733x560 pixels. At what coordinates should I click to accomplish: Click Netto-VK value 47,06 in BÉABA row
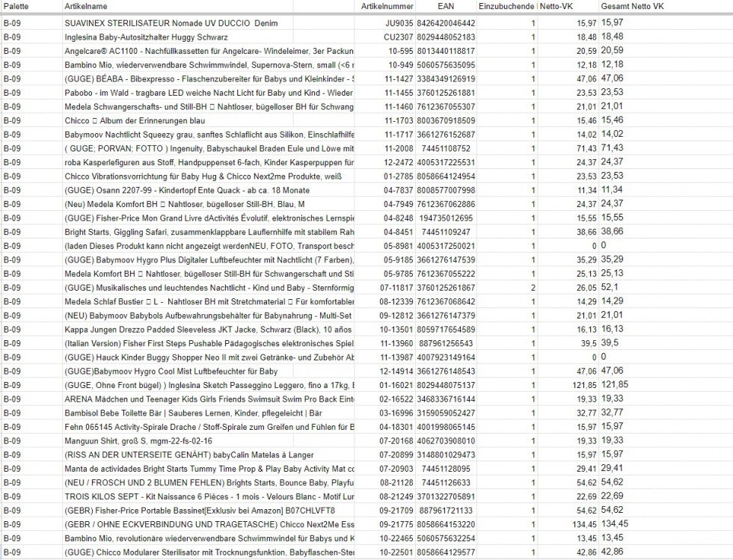586,79
